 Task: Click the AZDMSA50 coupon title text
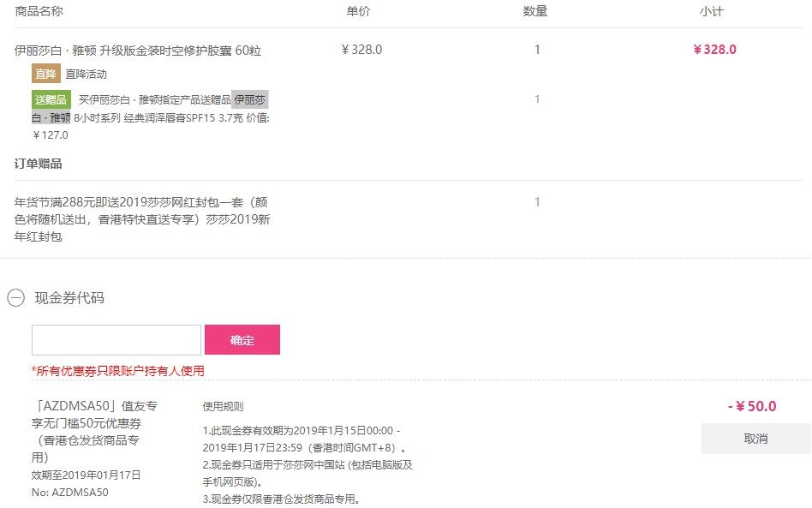click(94, 432)
